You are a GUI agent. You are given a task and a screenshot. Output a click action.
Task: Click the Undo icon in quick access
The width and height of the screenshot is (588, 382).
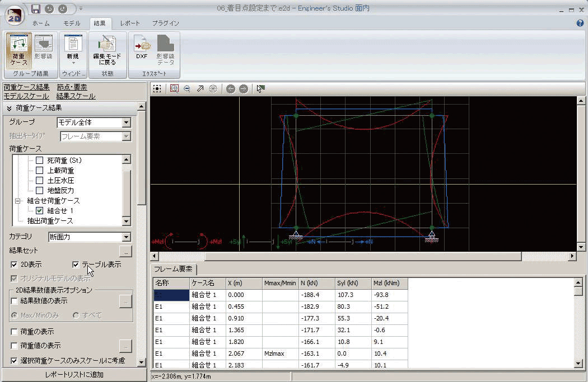[49, 8]
